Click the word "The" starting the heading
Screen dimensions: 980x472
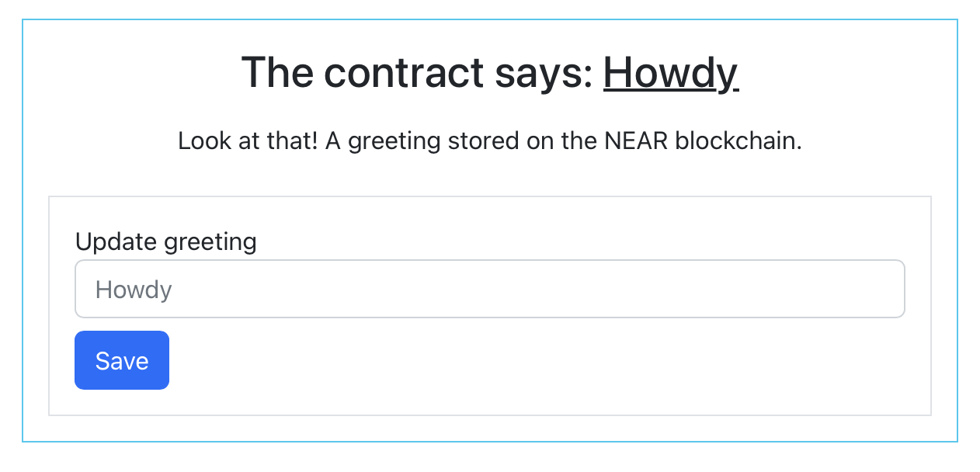(x=277, y=73)
